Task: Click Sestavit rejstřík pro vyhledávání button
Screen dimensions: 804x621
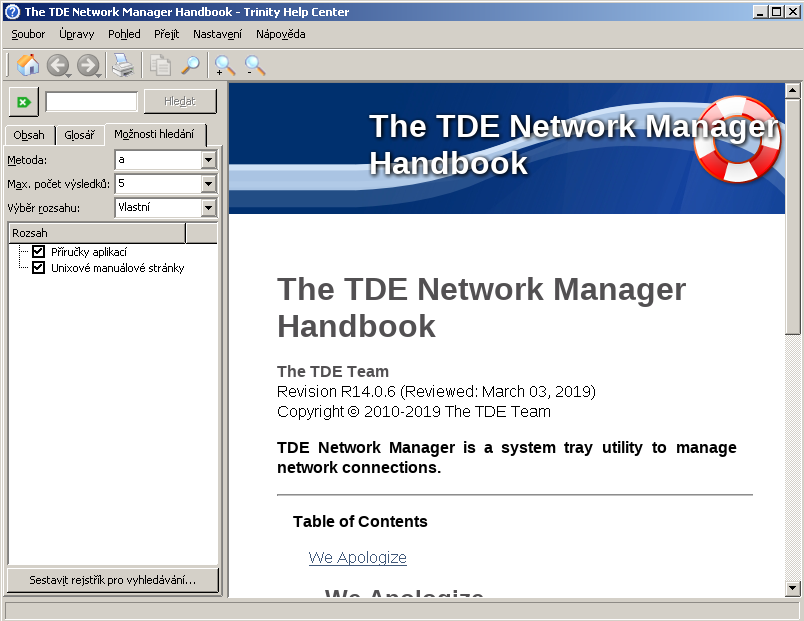Action: click(x=113, y=580)
